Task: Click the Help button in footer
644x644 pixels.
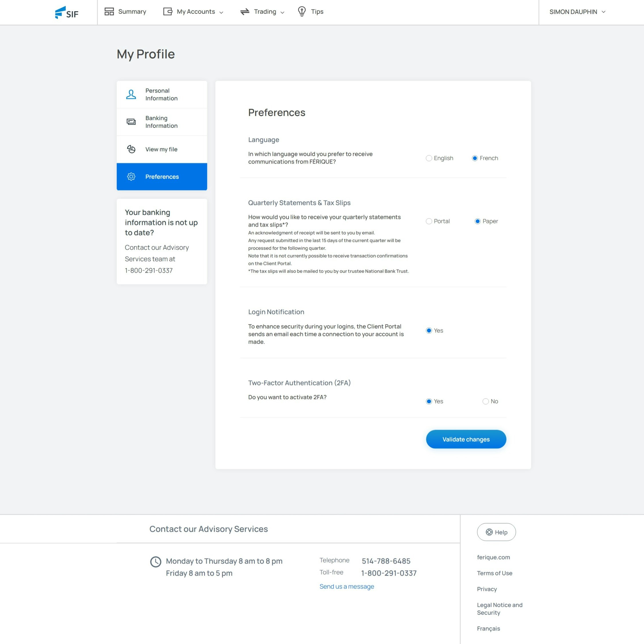Action: point(496,532)
